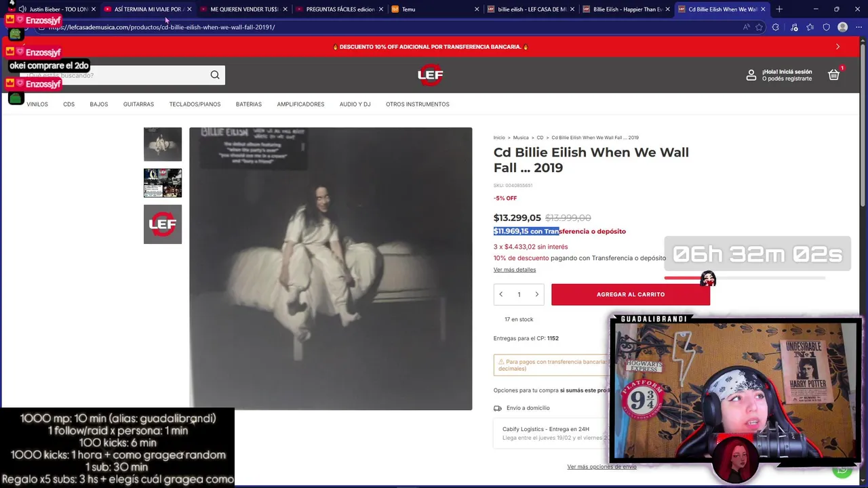Screen dimensions: 868x488
Task: Close the active Cd Billie Eilish tab
Action: tap(763, 9)
